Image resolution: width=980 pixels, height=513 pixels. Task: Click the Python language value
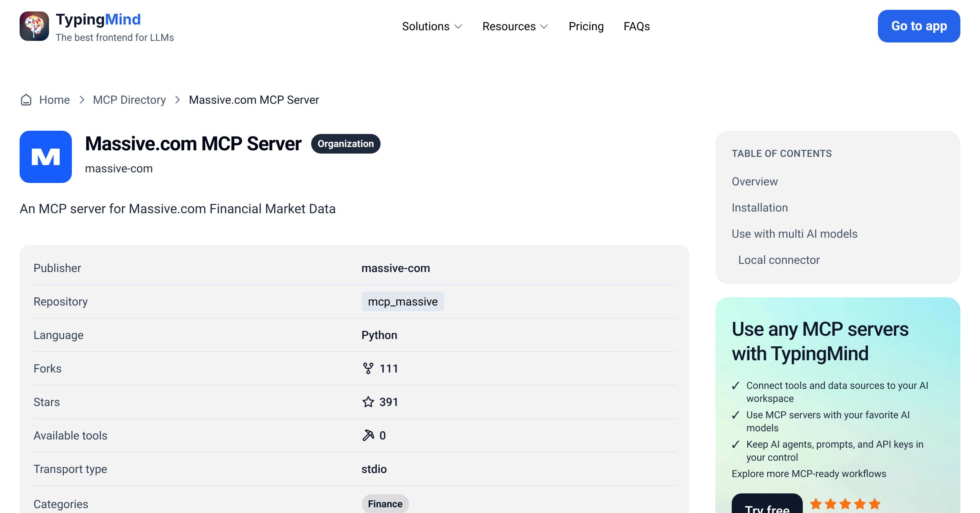point(379,335)
